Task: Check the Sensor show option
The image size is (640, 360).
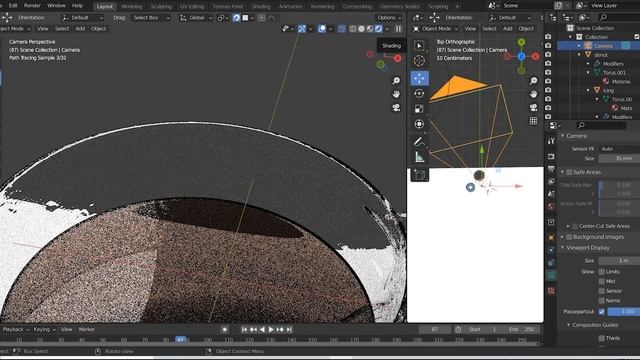Action: 602,291
